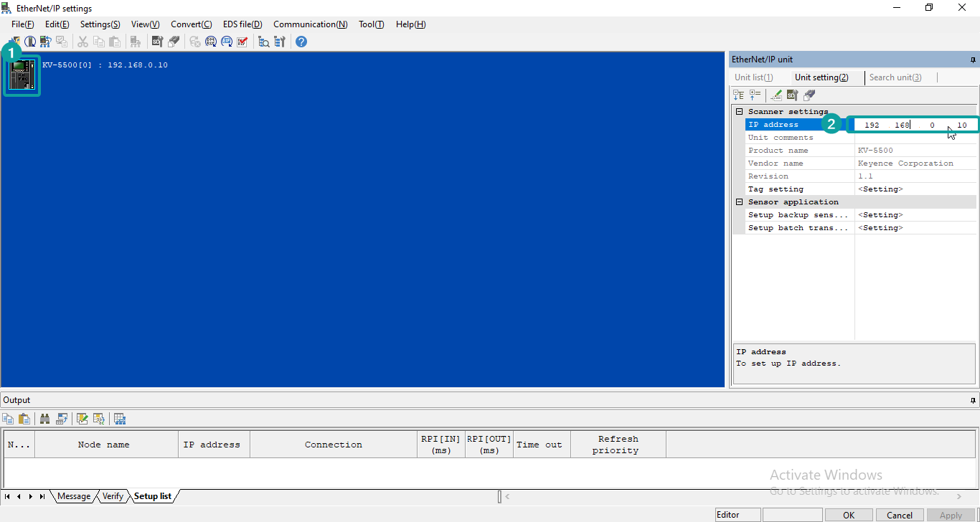
Task: Click the Copy icon in main toolbar
Action: pyautogui.click(x=99, y=42)
